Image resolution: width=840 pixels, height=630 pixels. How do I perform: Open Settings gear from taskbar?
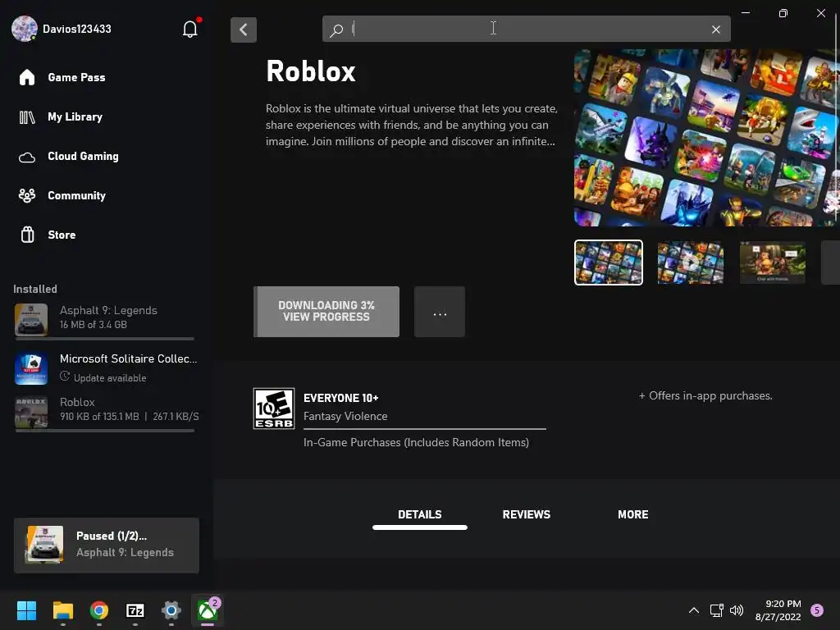click(171, 610)
